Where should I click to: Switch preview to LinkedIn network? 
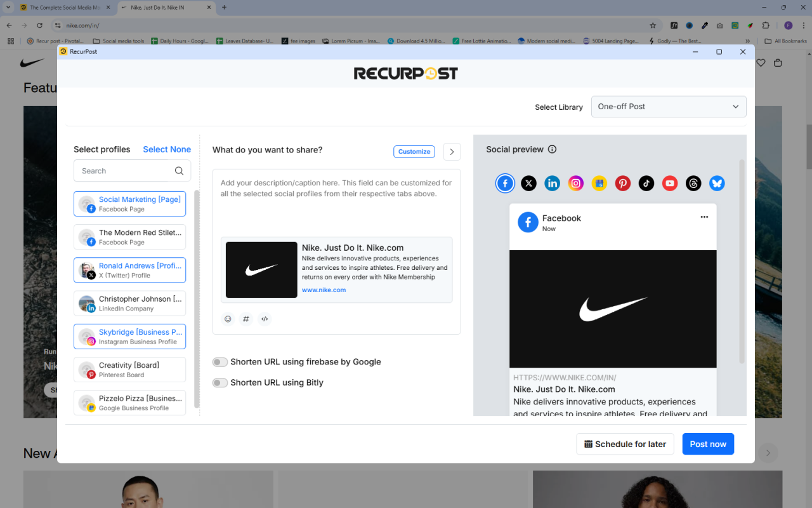(552, 183)
